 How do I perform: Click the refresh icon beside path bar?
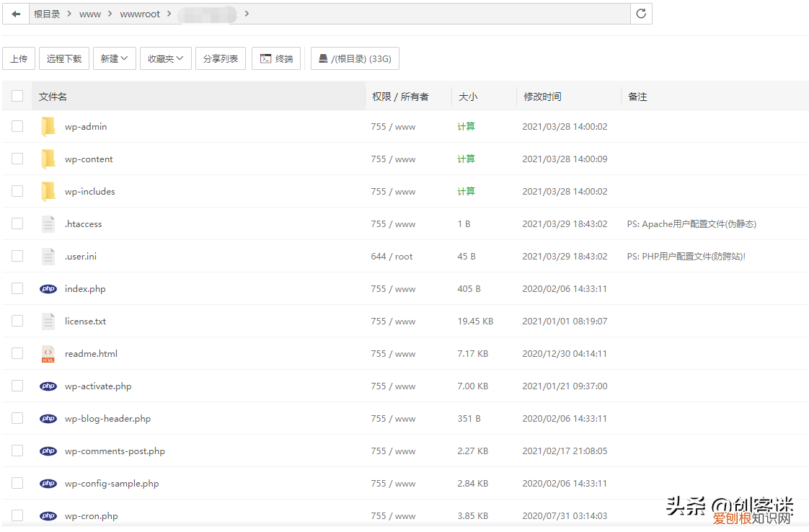641,14
